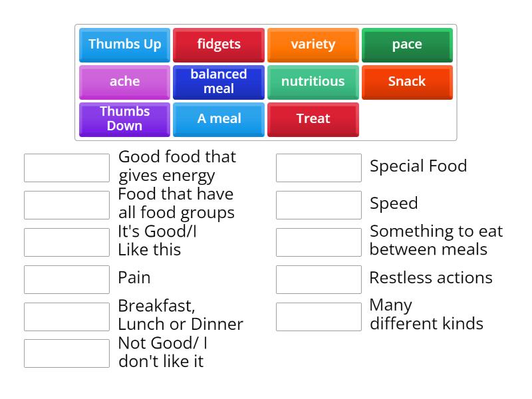Click the box beside 'Something to eat between meals'
532x399 pixels.
(x=318, y=241)
